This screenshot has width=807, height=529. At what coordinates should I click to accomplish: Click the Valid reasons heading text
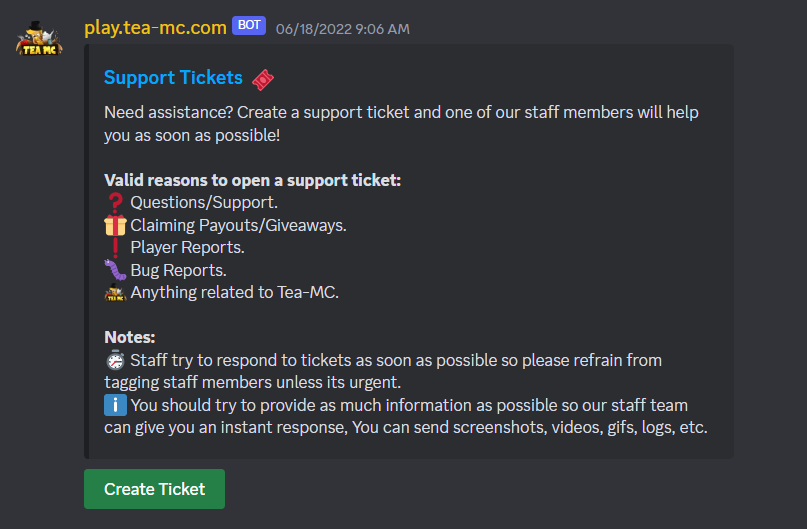(252, 180)
